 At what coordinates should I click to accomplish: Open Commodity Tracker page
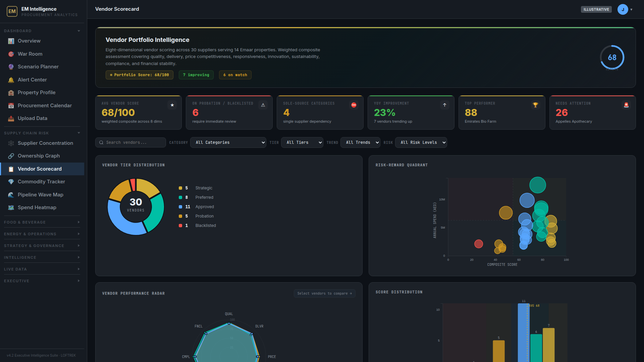[42, 182]
